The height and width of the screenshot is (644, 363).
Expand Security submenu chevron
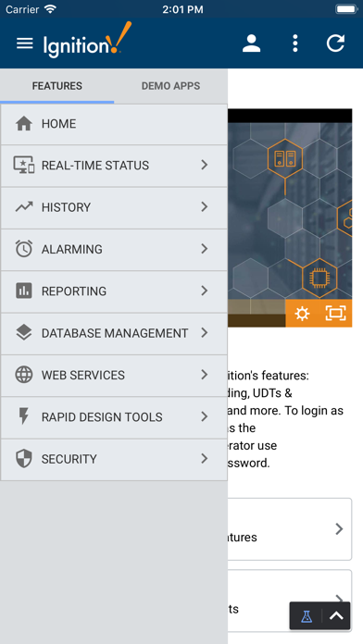coord(205,458)
